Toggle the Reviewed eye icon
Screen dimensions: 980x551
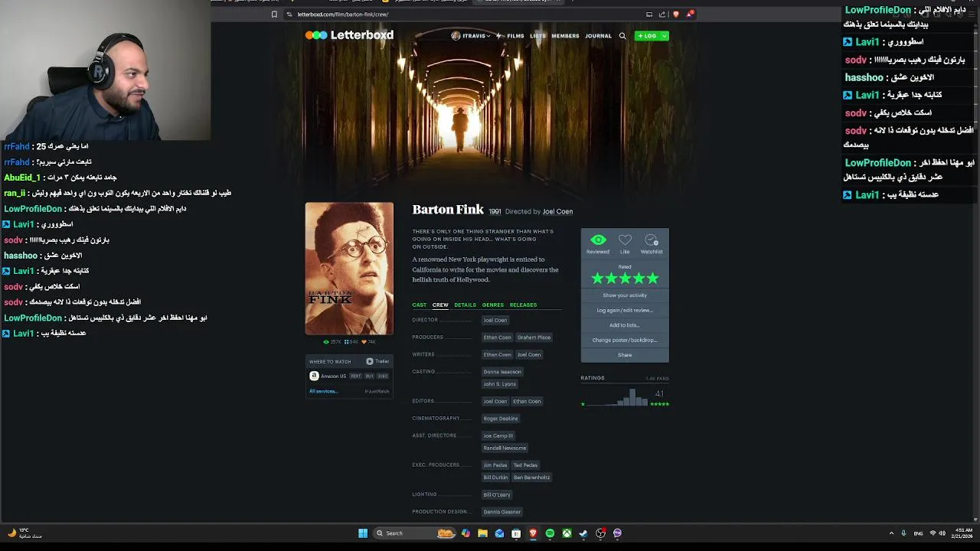click(x=598, y=240)
